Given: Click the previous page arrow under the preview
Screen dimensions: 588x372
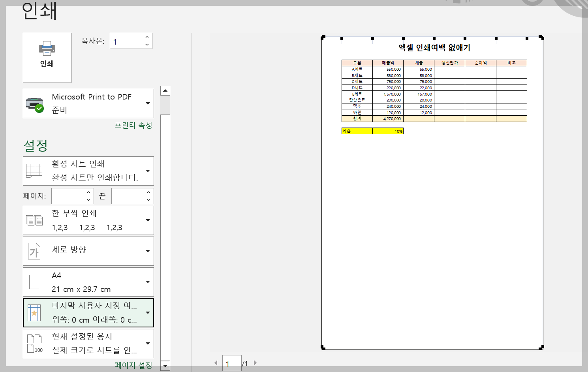Looking at the screenshot, I should coord(216,362).
